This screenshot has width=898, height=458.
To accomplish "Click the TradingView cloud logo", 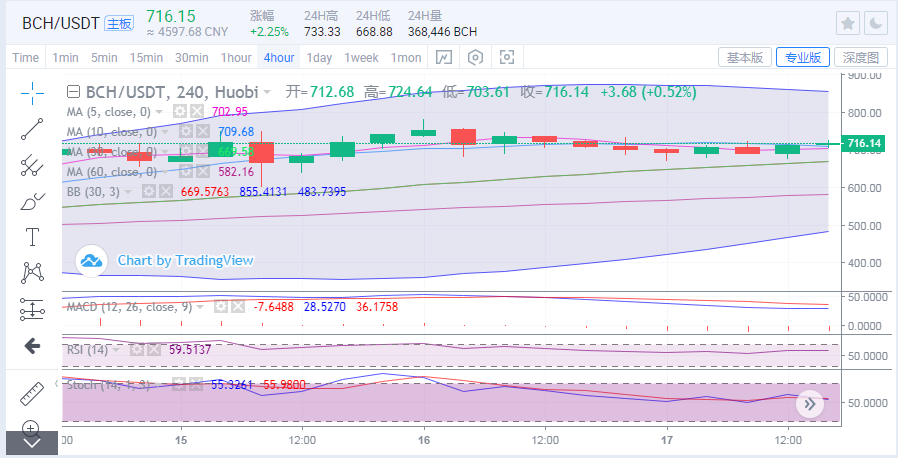I will pos(92,260).
